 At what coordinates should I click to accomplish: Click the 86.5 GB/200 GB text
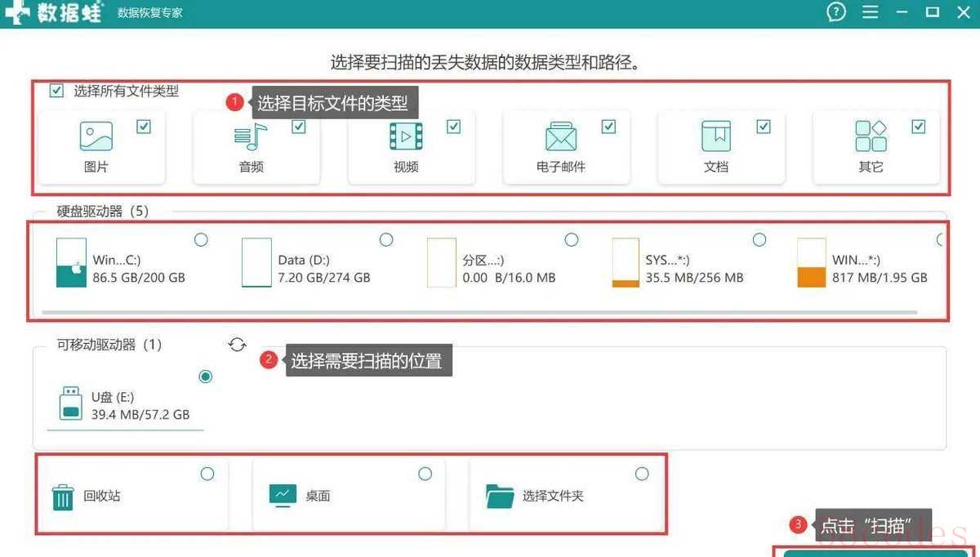tap(139, 278)
